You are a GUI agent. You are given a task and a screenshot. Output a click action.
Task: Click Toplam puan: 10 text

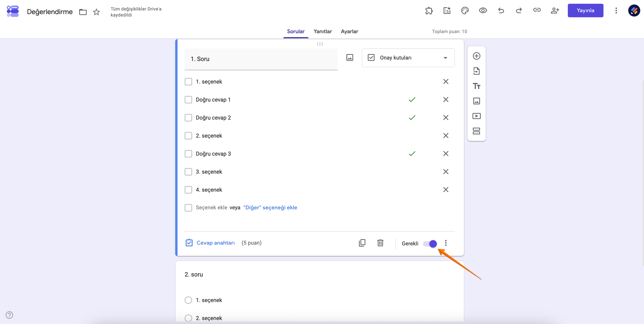tap(450, 31)
